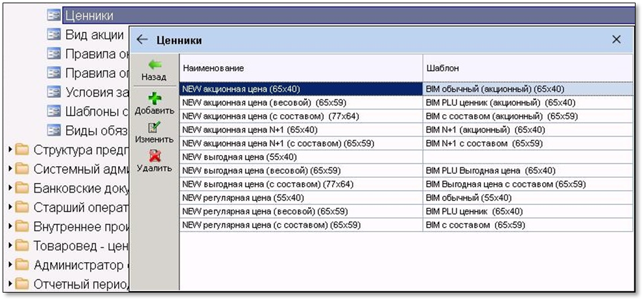The image size is (644, 301).
Task: Click the red Удалить delete icon
Action: point(154,156)
